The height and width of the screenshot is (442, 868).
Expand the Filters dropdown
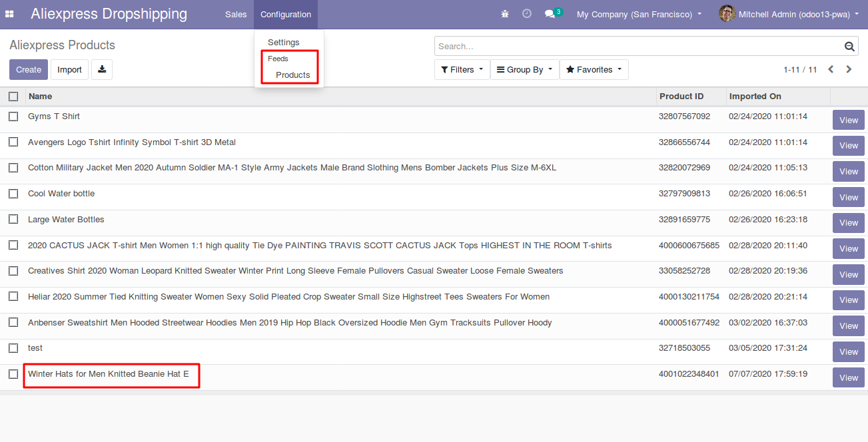point(462,70)
